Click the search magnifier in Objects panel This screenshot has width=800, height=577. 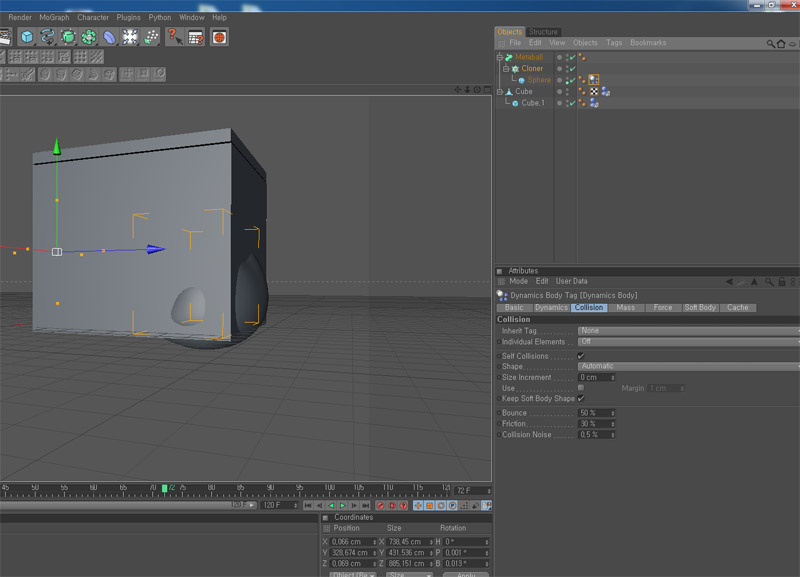771,44
